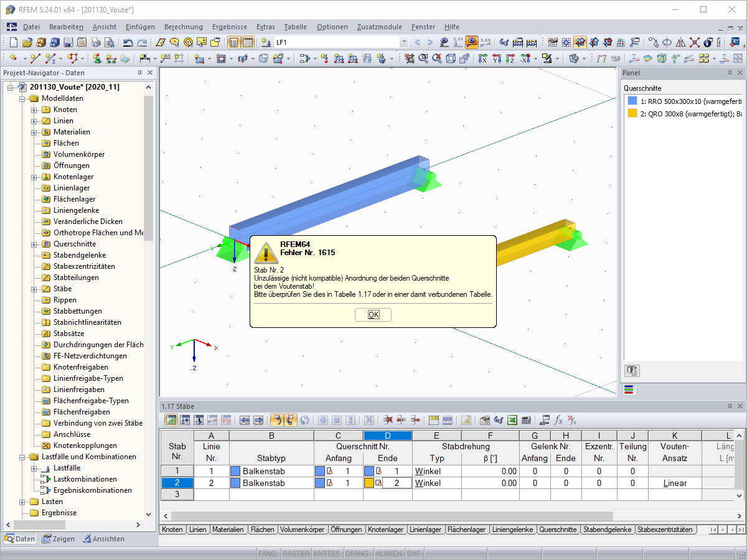Expand the Lastfälle tree node
The height and width of the screenshot is (560, 747).
(34, 468)
